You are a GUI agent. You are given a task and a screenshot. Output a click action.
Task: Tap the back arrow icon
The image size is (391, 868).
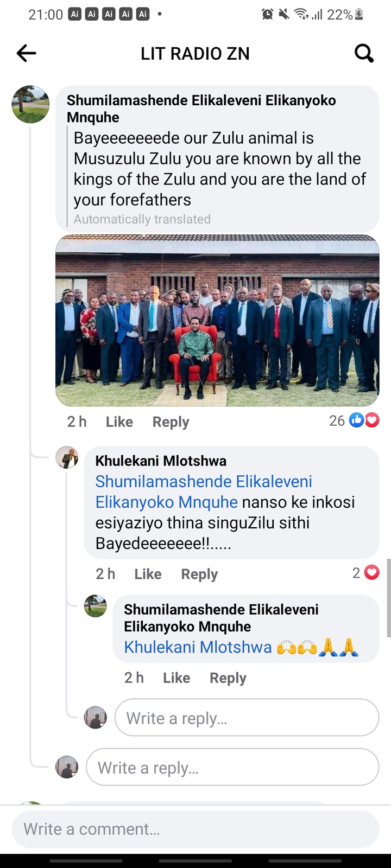pos(26,53)
